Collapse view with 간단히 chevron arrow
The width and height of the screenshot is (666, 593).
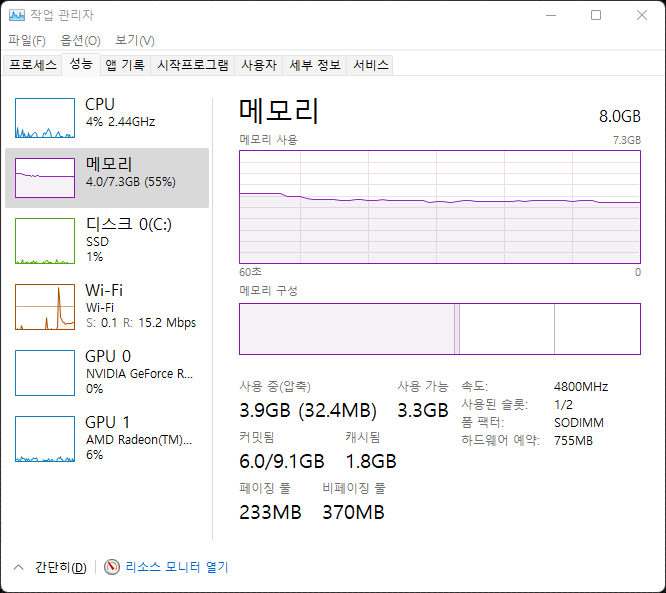coord(18,567)
